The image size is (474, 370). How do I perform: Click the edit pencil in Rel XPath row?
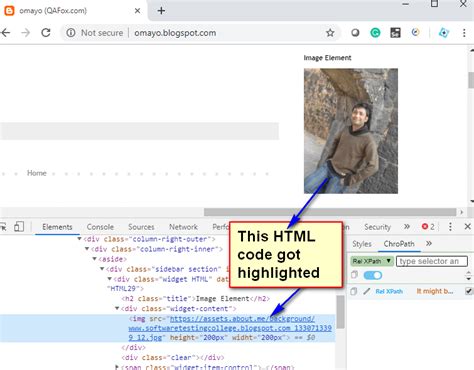click(367, 291)
